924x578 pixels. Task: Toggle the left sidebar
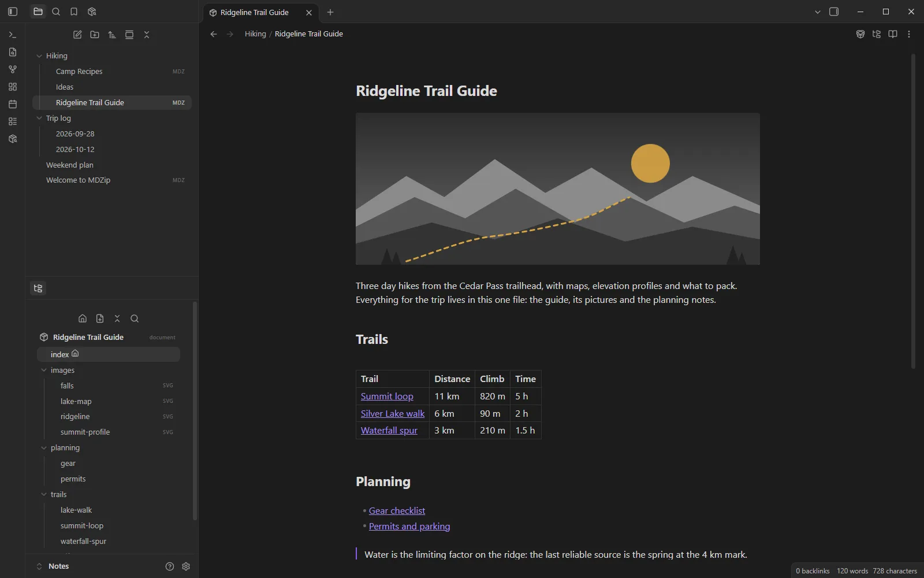(x=13, y=12)
